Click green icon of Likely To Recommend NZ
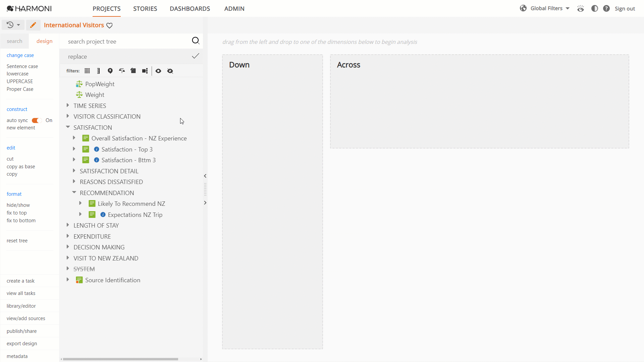The width and height of the screenshot is (644, 362). pos(92,204)
